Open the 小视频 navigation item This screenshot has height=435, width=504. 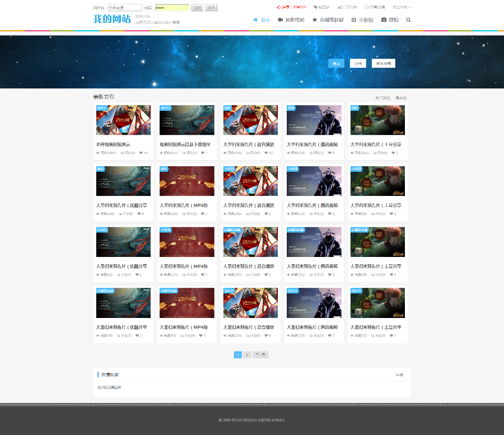[366, 20]
